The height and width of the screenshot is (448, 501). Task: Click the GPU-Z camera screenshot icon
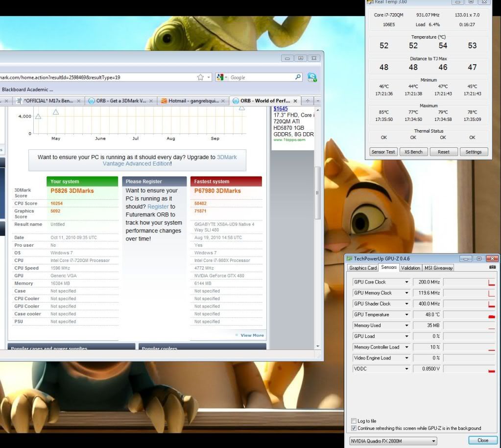tap(492, 267)
